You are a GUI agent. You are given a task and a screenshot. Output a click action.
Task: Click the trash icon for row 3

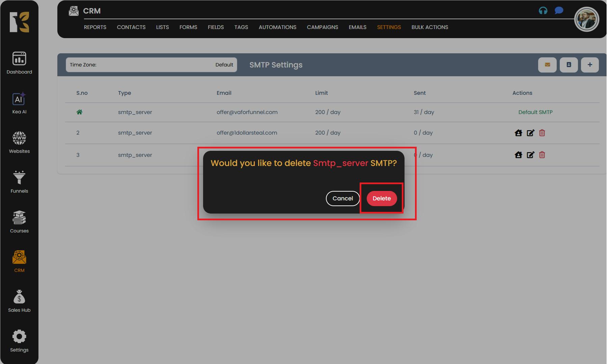(x=542, y=155)
